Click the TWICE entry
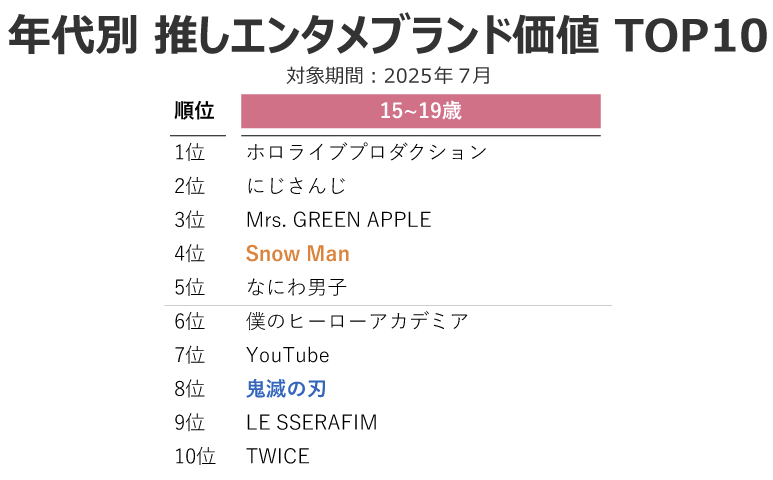Viewport: 773px width, 480px height. pos(278,456)
